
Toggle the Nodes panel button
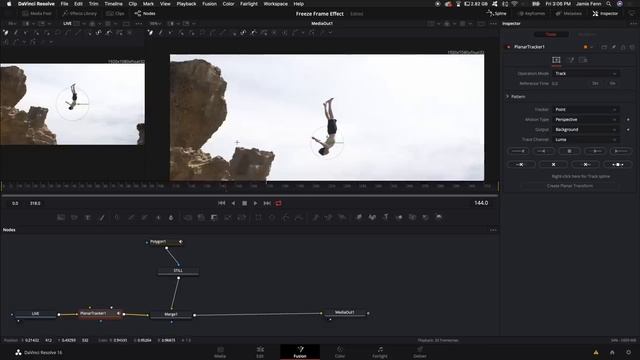[x=145, y=13]
